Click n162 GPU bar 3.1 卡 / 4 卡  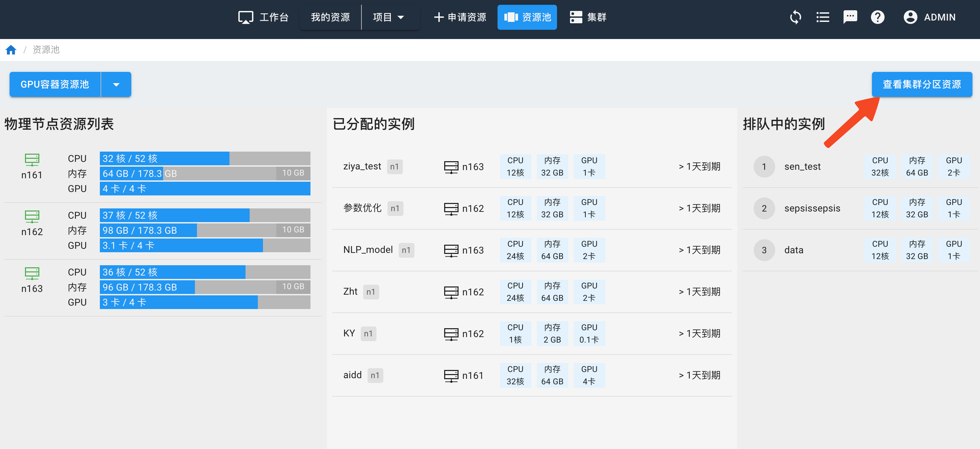(205, 246)
